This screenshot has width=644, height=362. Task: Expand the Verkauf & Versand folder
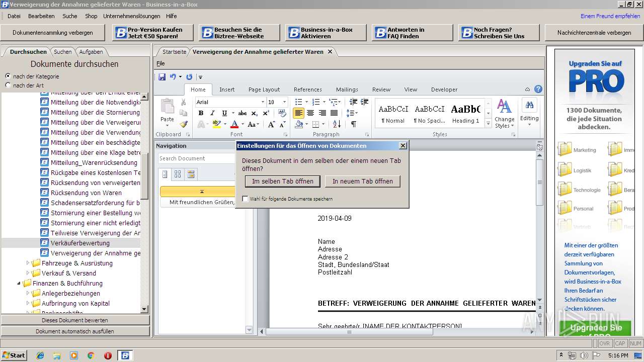(x=28, y=273)
